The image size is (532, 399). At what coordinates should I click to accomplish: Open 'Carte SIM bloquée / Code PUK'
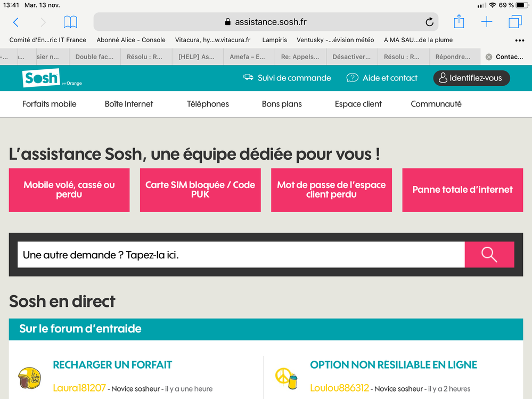tap(200, 190)
